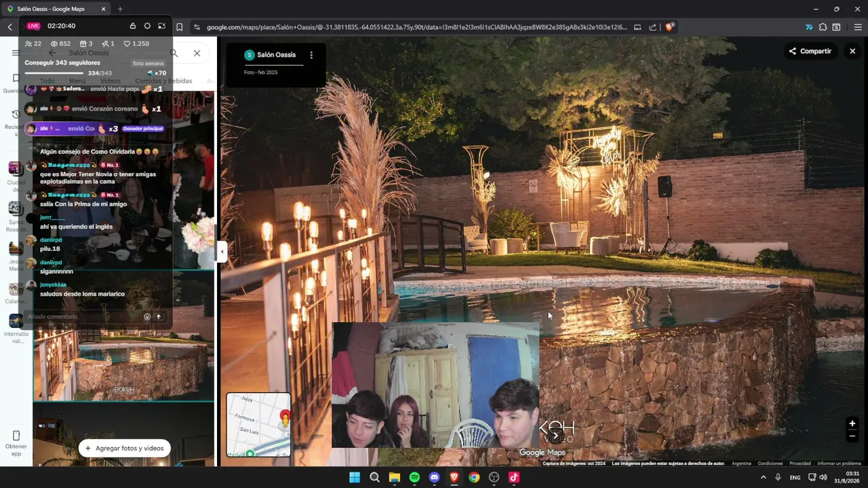The image size is (868, 488).
Task: Click the Esta semana label
Action: pyautogui.click(x=148, y=64)
